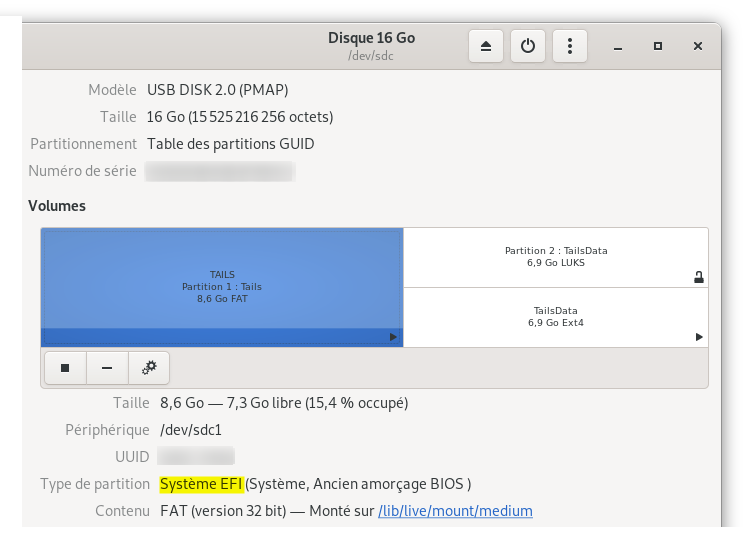Open additional partition options gear menu
743x544 pixels.
click(149, 368)
